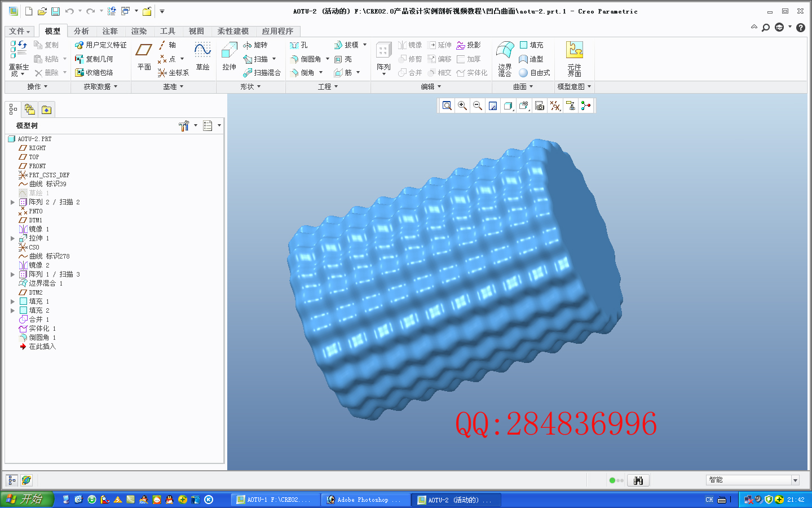Click the 投影 (Project) tool
Screen dimensions: 812x508
(x=469, y=45)
